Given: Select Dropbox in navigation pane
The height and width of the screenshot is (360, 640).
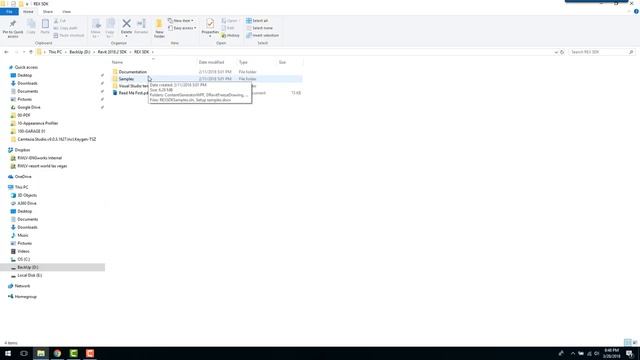Looking at the screenshot, I should 22,150.
